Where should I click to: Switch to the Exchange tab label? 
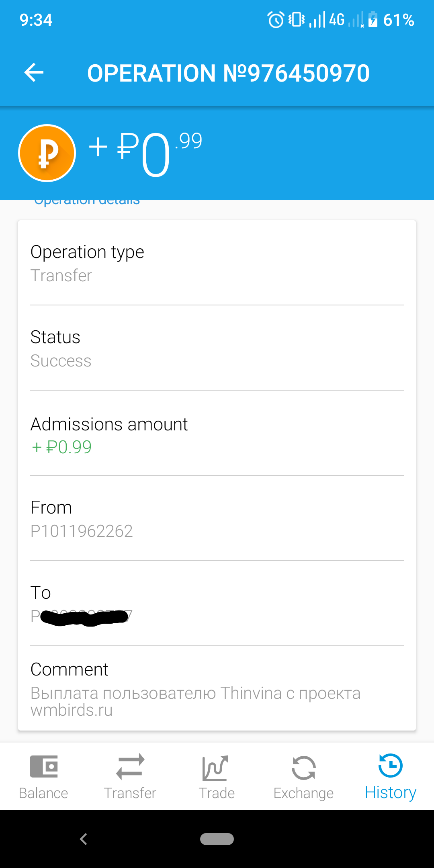pyautogui.click(x=303, y=793)
